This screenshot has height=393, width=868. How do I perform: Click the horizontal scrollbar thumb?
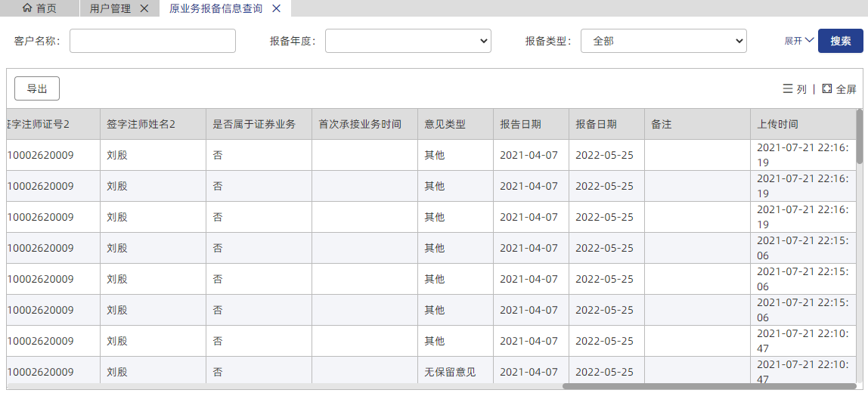click(x=707, y=386)
